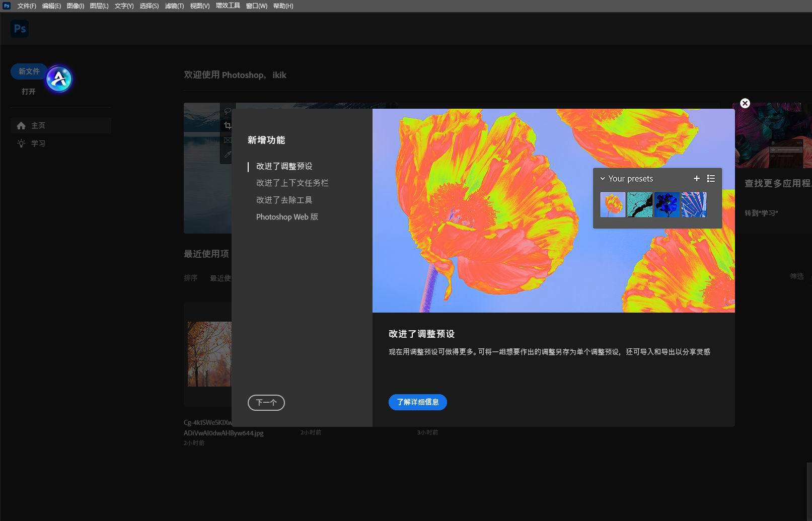This screenshot has height=521, width=812.
Task: Open the 图像(I) menu
Action: tap(75, 6)
